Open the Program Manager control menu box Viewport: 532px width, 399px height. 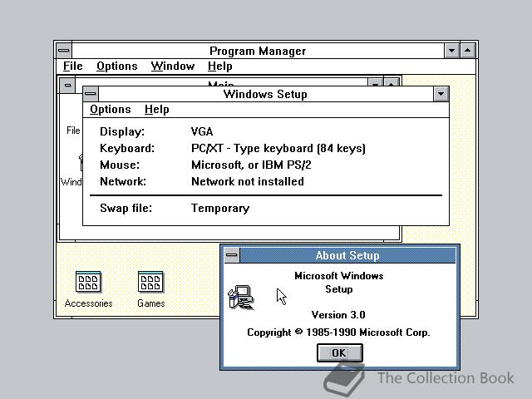(x=64, y=51)
